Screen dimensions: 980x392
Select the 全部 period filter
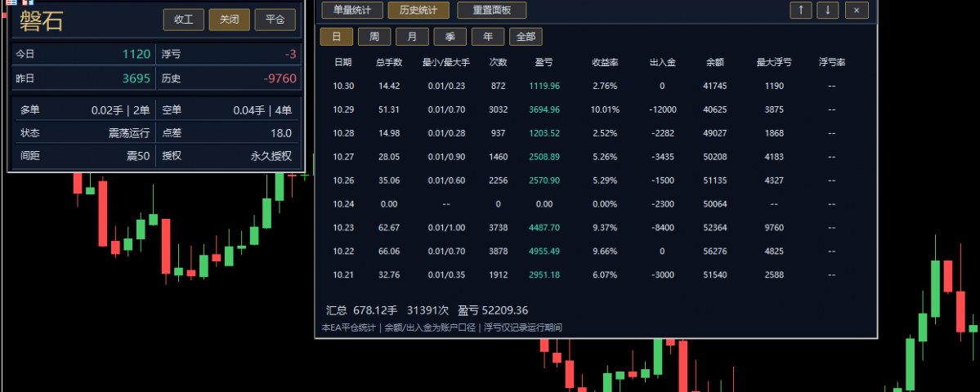pos(526,37)
